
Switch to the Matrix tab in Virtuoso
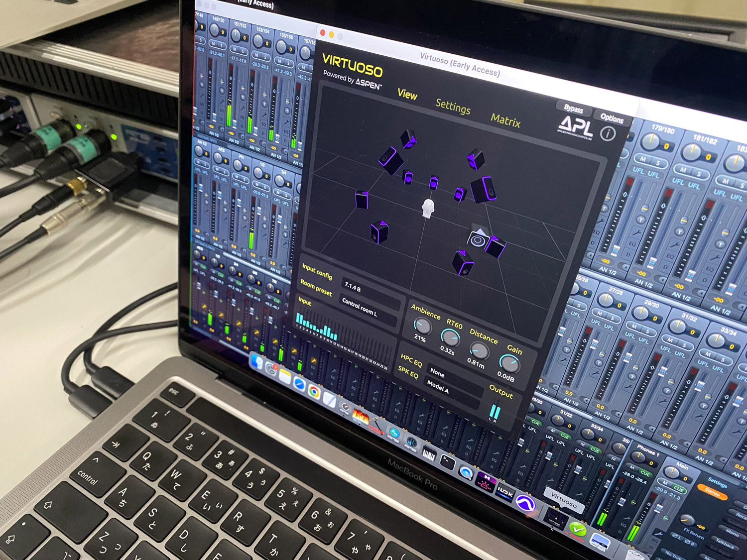[x=505, y=120]
